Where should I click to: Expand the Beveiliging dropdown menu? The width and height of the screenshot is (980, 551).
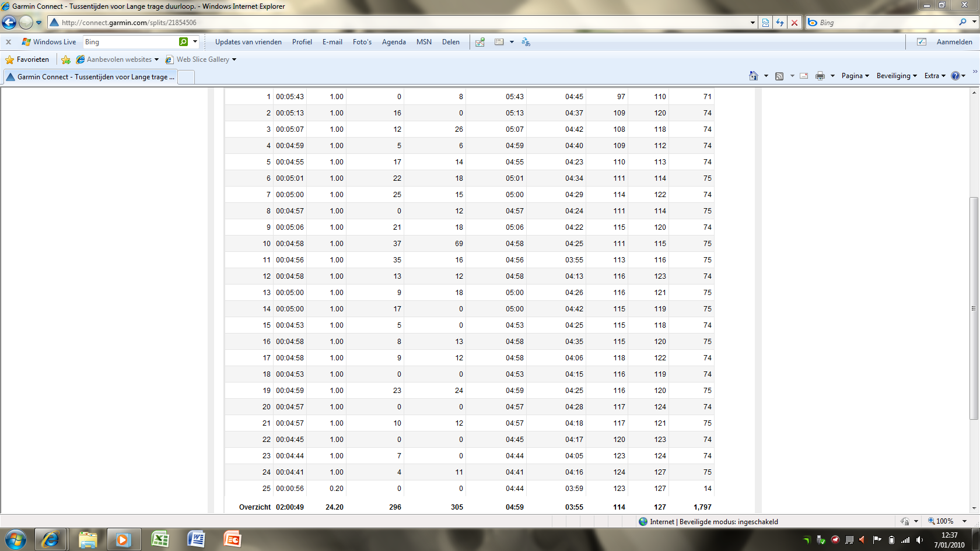click(896, 76)
